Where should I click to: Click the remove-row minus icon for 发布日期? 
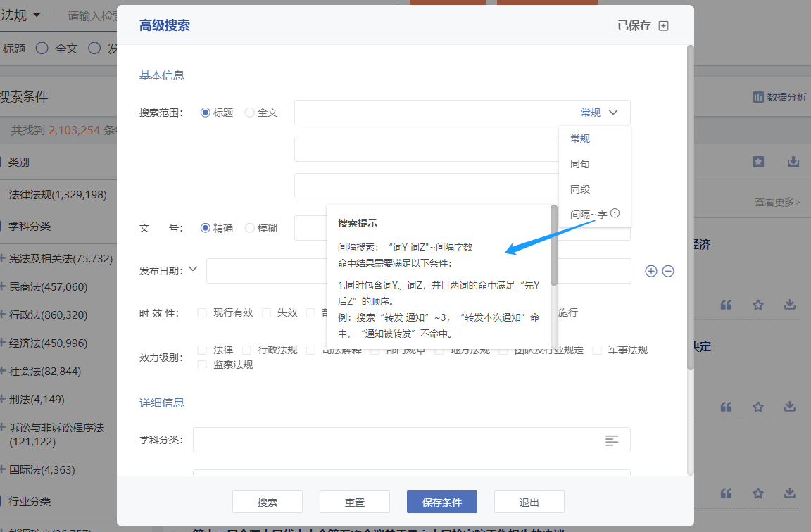pyautogui.click(x=668, y=271)
